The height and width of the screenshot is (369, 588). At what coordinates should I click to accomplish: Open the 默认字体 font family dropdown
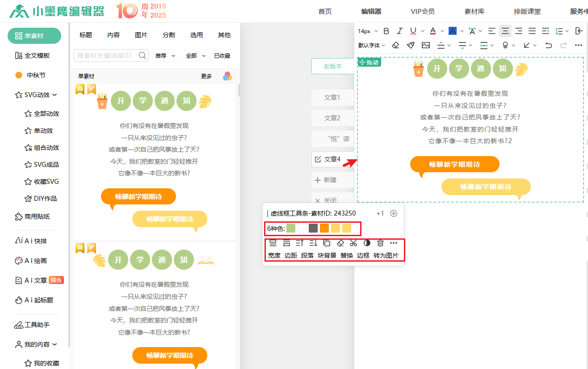coord(371,45)
